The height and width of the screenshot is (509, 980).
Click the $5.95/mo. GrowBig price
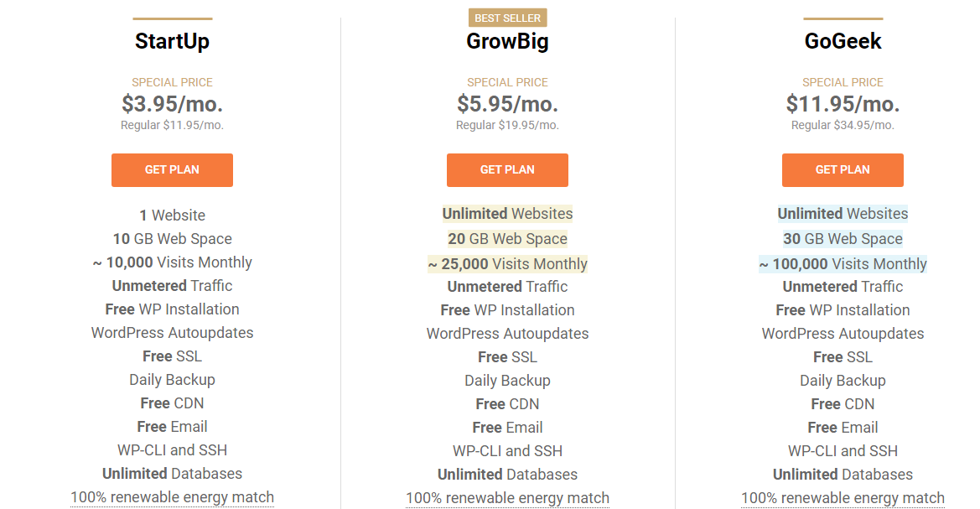pos(507,104)
